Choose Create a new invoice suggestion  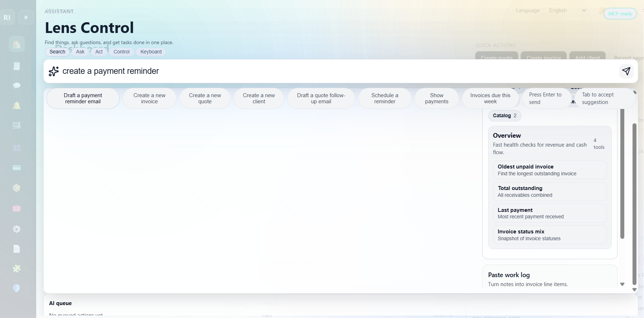pyautogui.click(x=149, y=98)
